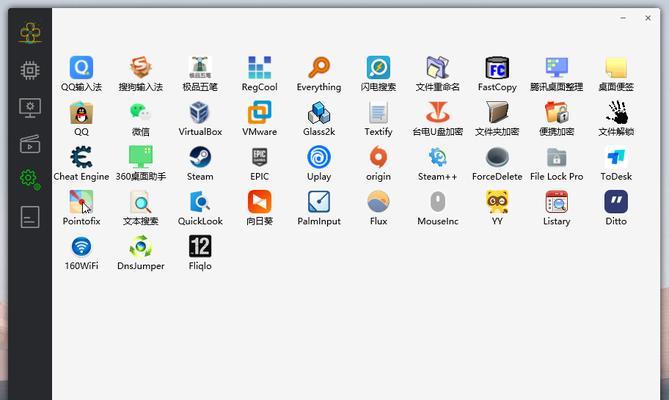Open 文件夹加密 icon
This screenshot has width=669, height=400.
(x=497, y=112)
